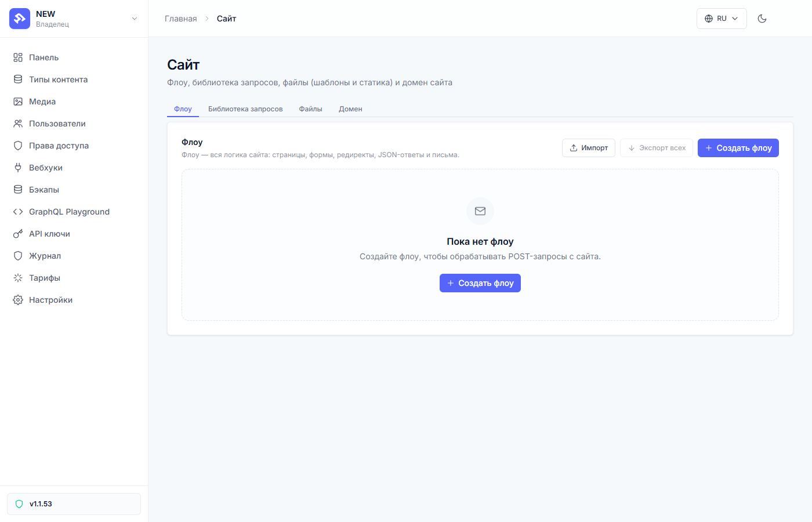Follow the Главная breadcrumb link

point(181,19)
